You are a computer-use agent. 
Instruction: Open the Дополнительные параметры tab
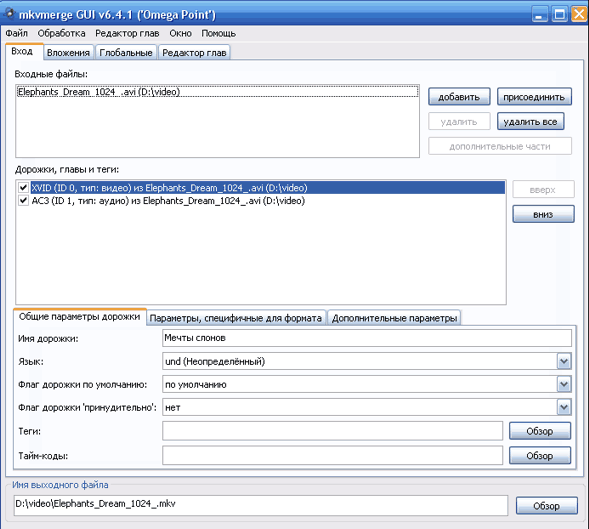tap(394, 318)
